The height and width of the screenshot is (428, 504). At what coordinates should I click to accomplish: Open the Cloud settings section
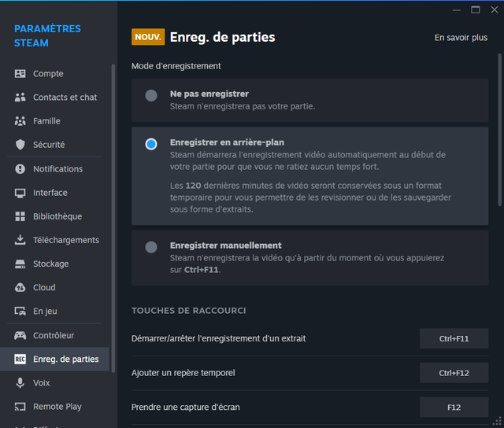pos(54,287)
